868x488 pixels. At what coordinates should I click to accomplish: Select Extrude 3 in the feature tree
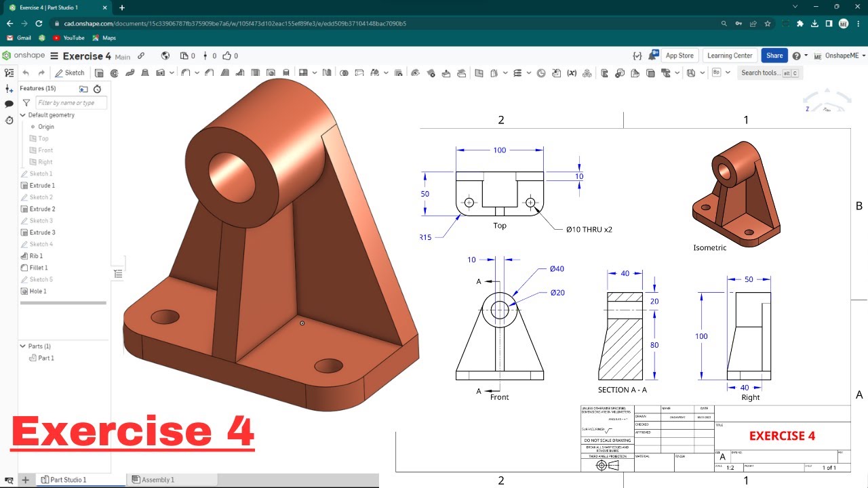pos(42,232)
